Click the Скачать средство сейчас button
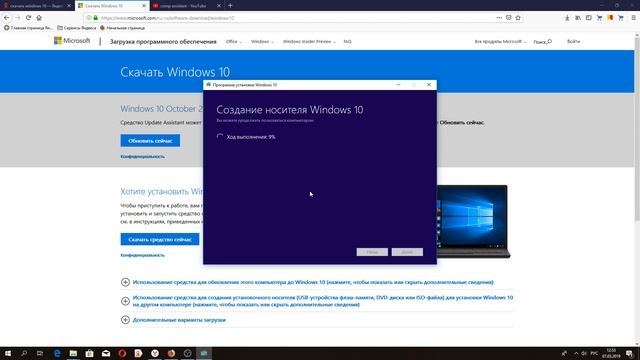Image resolution: width=640 pixels, height=360 pixels. (x=160, y=239)
